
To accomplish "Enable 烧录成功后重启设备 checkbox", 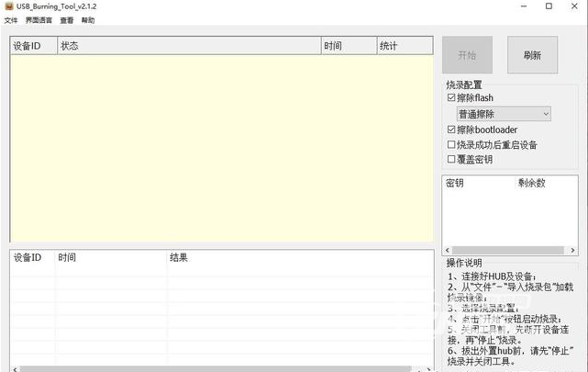I will 451,144.
